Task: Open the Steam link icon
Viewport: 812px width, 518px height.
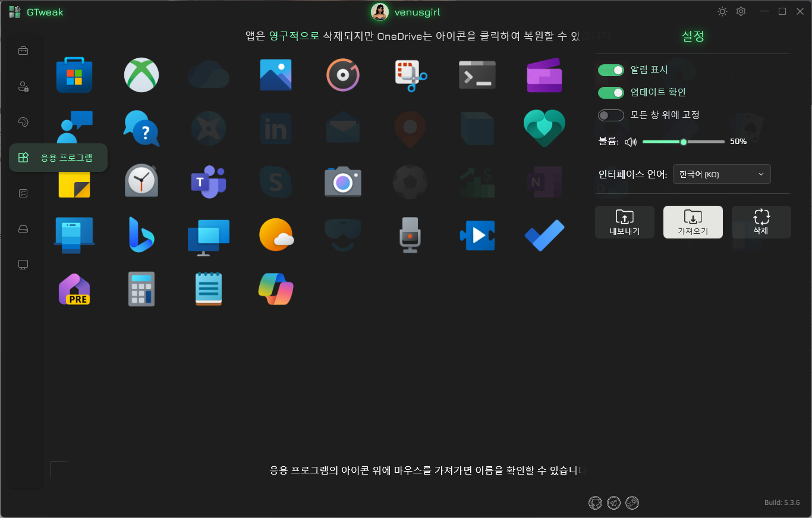Action: [632, 503]
